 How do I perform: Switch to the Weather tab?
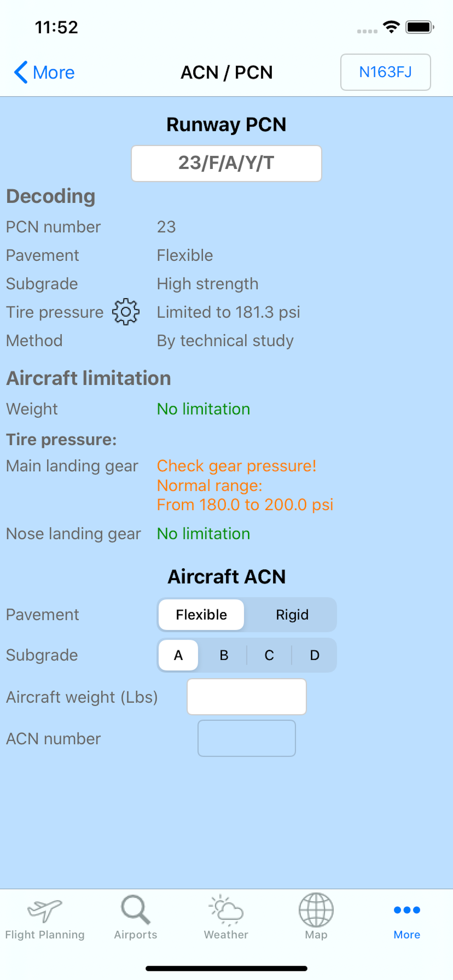click(226, 916)
